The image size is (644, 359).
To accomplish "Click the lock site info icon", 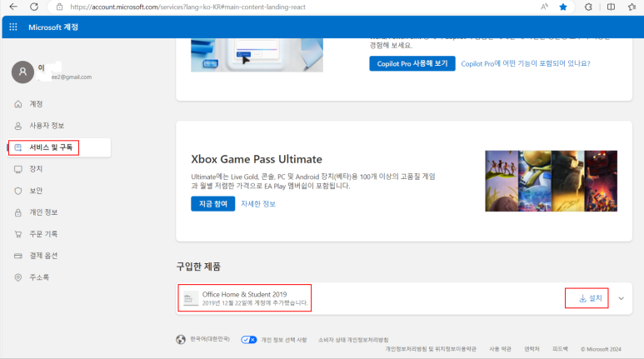I will coord(59,7).
